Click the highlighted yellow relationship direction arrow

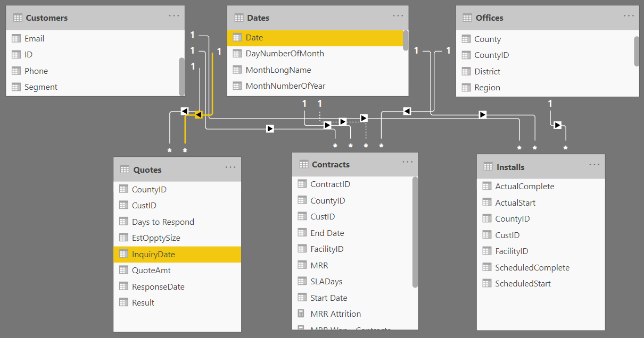click(x=198, y=115)
